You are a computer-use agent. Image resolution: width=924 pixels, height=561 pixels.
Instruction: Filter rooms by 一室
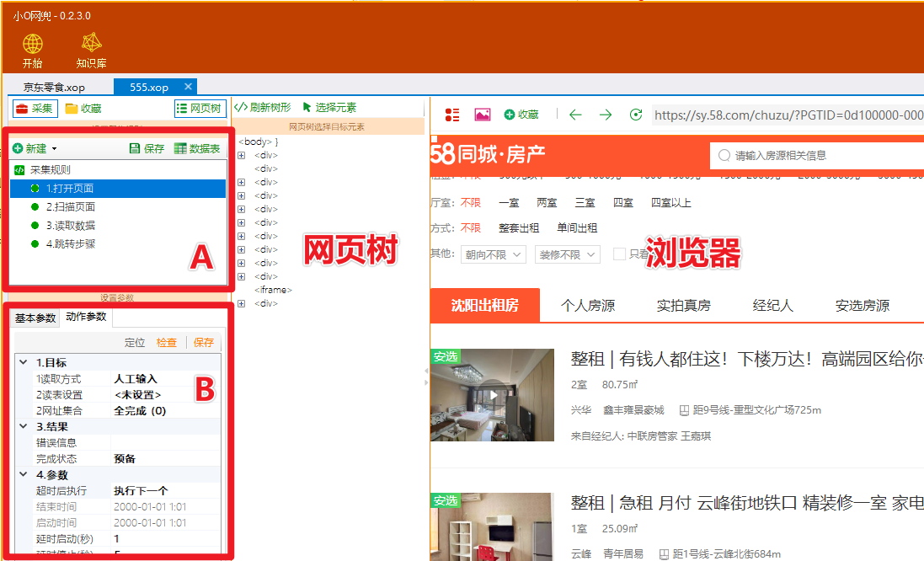coord(509,203)
